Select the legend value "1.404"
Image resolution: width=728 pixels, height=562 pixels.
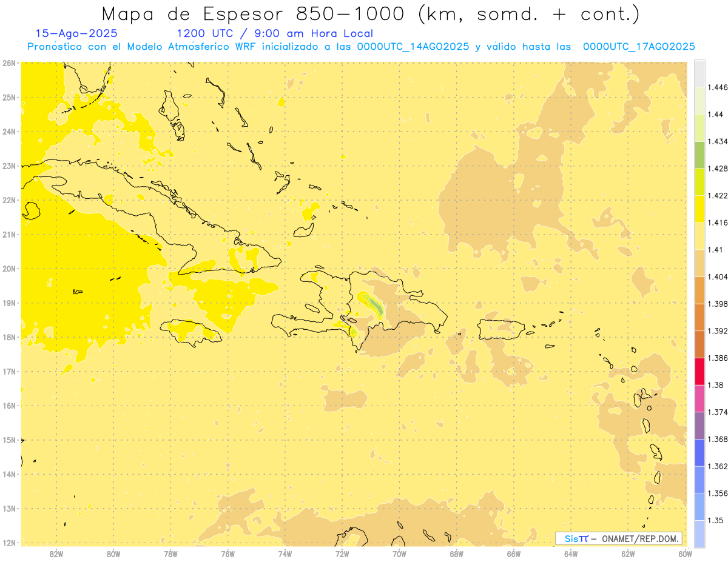pyautogui.click(x=717, y=276)
